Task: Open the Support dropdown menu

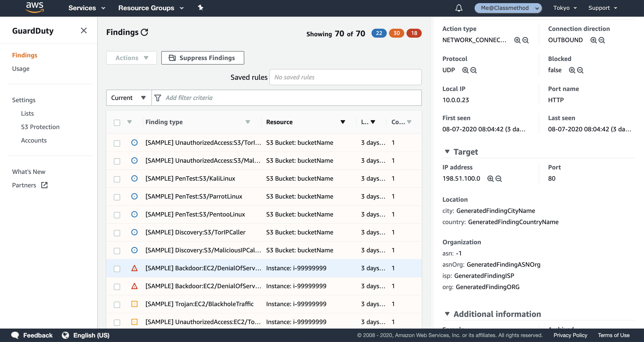Action: [603, 8]
